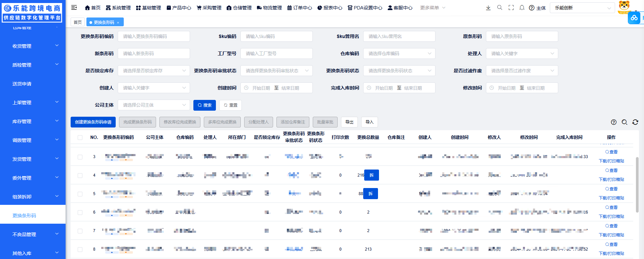The width and height of the screenshot is (644, 259).
Task: Open 完成入库时间 date range picker
Action: pos(399,88)
